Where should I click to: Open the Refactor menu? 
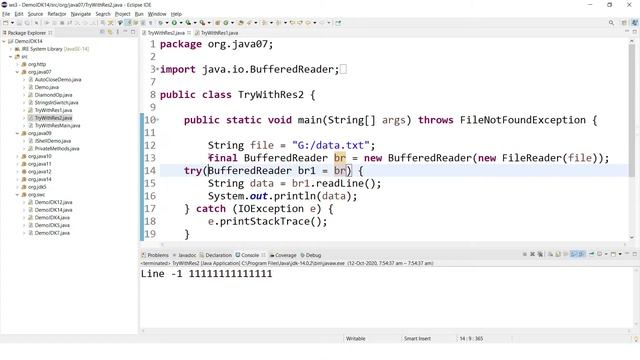(57, 14)
